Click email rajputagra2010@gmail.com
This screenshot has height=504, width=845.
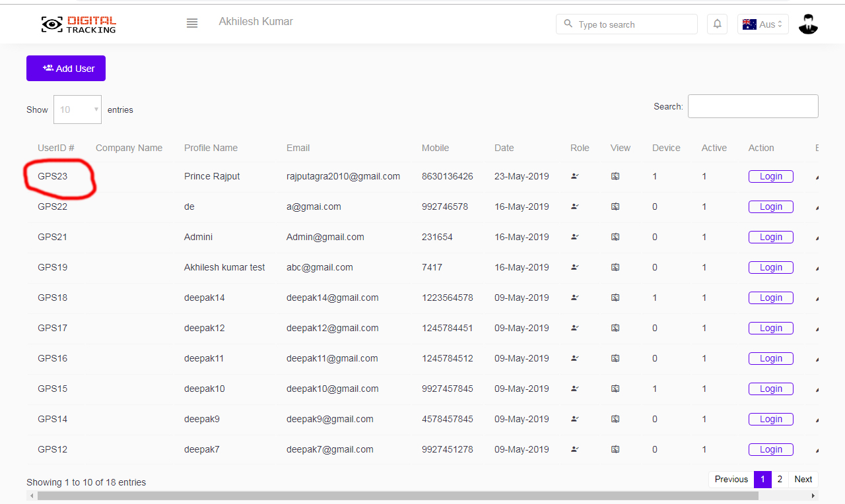(x=343, y=176)
